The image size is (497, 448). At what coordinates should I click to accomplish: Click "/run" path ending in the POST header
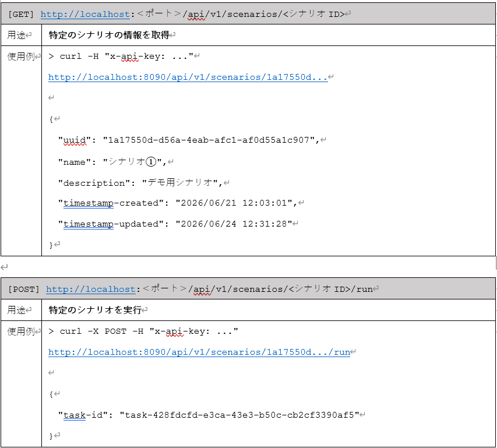tap(362, 289)
